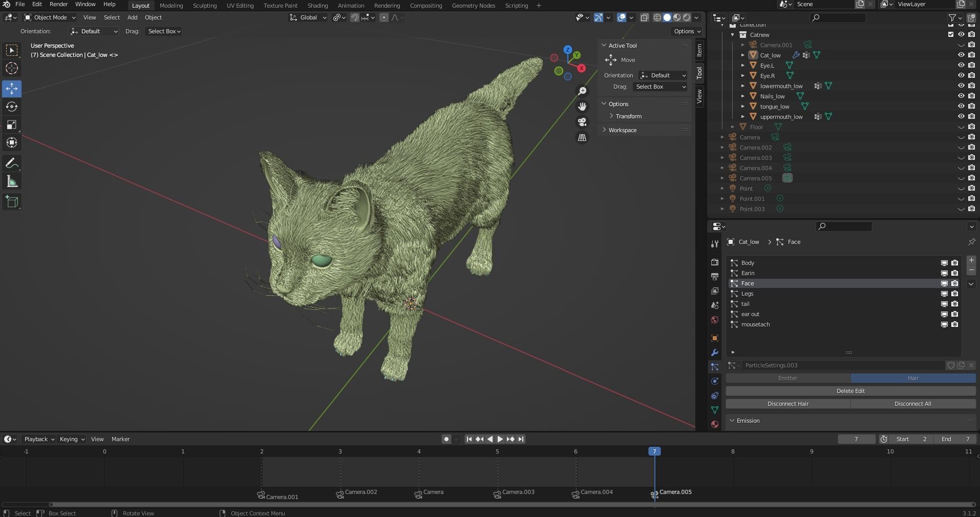Activate the Move tool in the left toolbar
The height and width of the screenshot is (517, 980).
tap(12, 88)
